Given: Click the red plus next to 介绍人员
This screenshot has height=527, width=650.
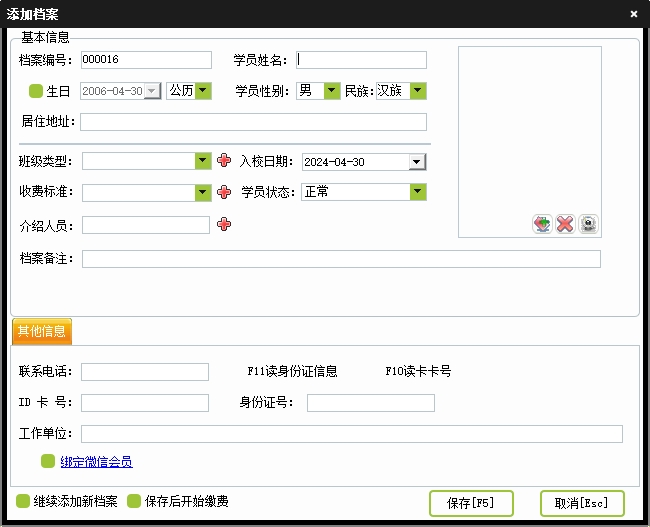Looking at the screenshot, I should (x=224, y=225).
